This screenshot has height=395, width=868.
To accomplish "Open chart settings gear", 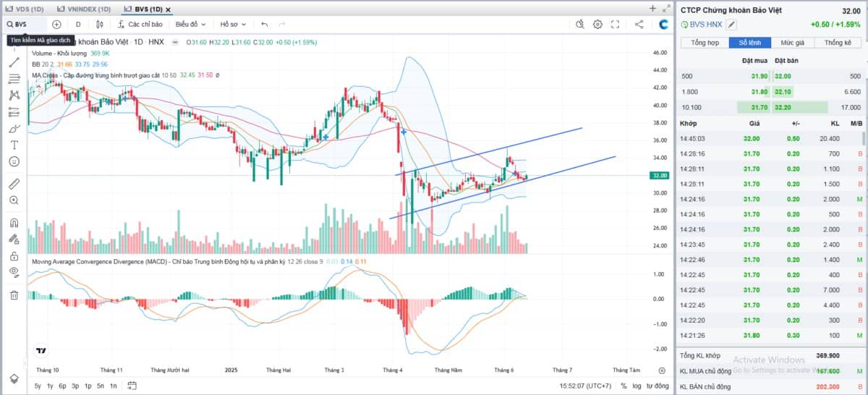I will (598, 24).
